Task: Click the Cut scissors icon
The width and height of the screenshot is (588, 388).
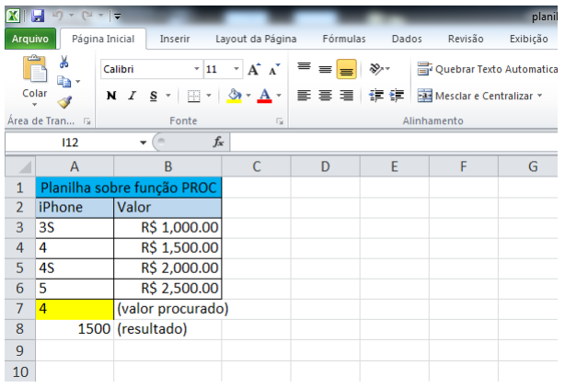Action: [x=64, y=63]
